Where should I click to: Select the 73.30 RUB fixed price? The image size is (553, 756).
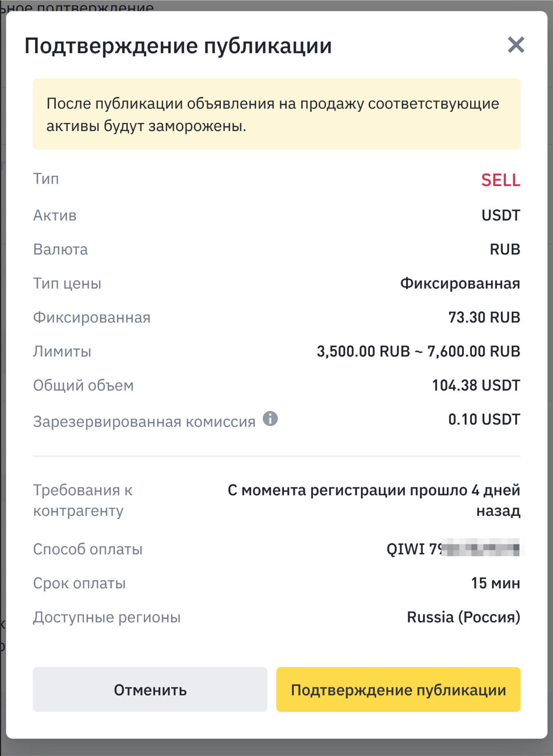(x=484, y=317)
